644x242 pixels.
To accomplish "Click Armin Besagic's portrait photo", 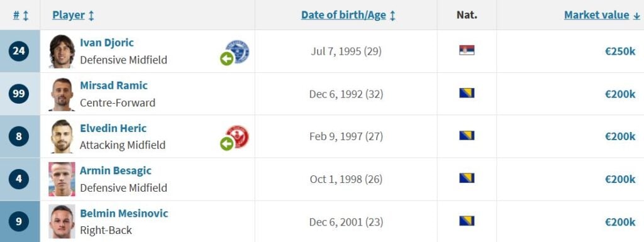I will point(62,179).
